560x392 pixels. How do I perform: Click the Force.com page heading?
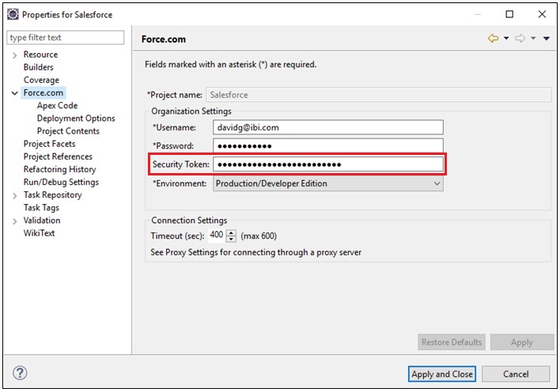pyautogui.click(x=164, y=40)
